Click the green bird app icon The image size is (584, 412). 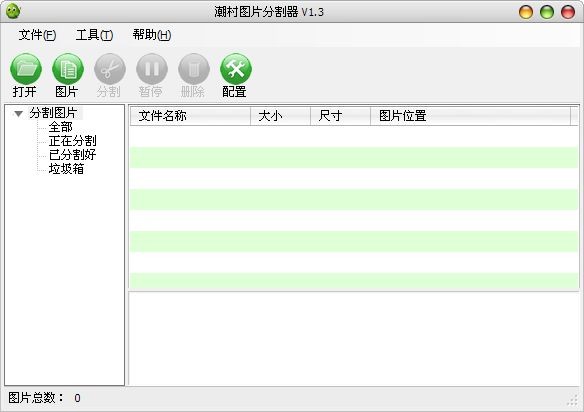(13, 11)
